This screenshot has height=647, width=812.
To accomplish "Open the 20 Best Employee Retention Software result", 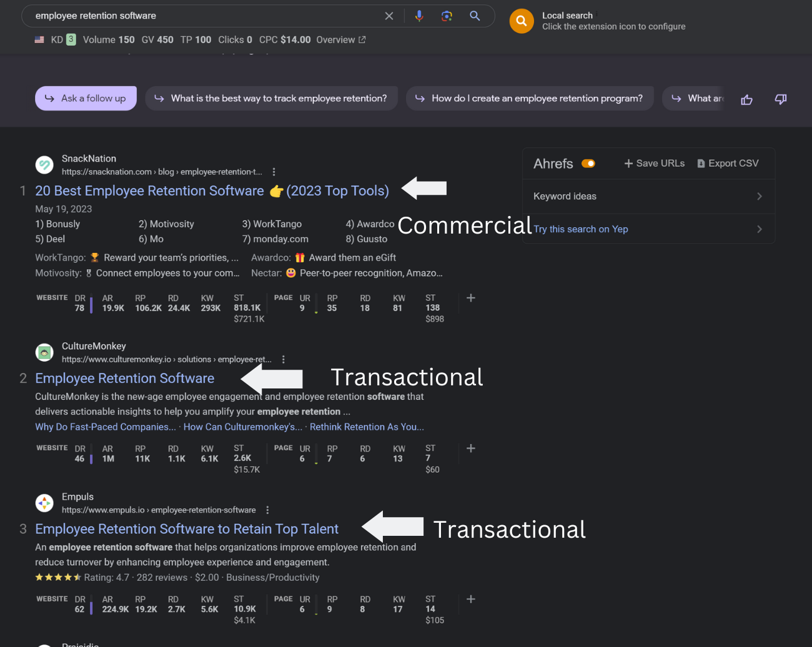I will coord(212,190).
